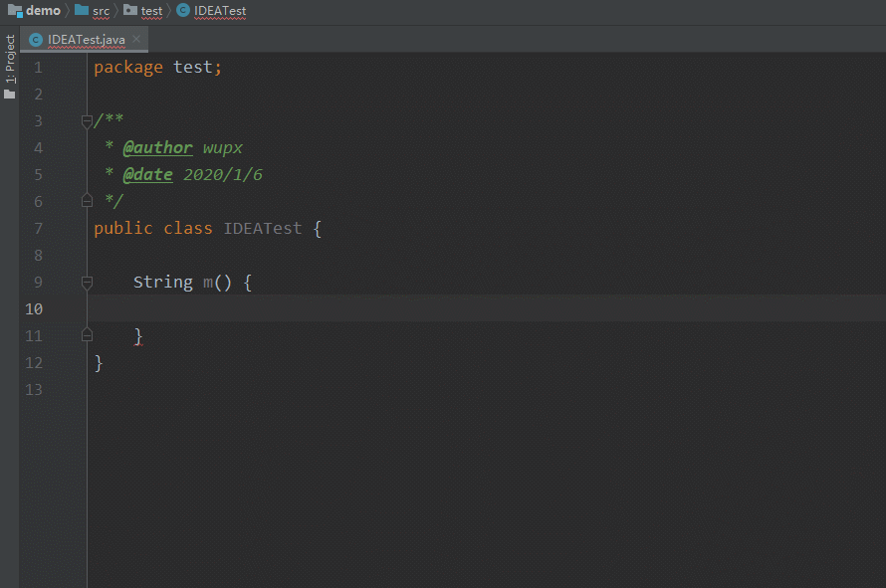The width and height of the screenshot is (886, 588).
Task: Switch to the IDEATest.java editor tab
Action: pos(86,40)
